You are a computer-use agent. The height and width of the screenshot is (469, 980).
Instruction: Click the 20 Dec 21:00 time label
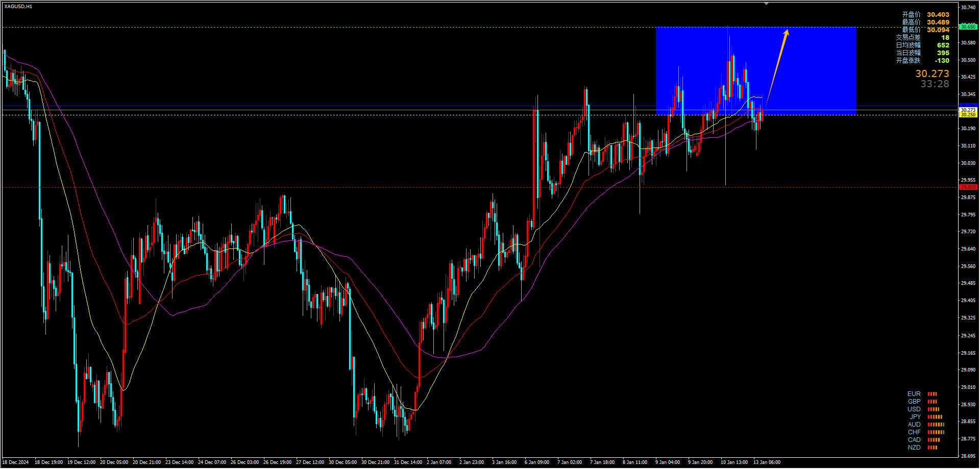pyautogui.click(x=146, y=462)
